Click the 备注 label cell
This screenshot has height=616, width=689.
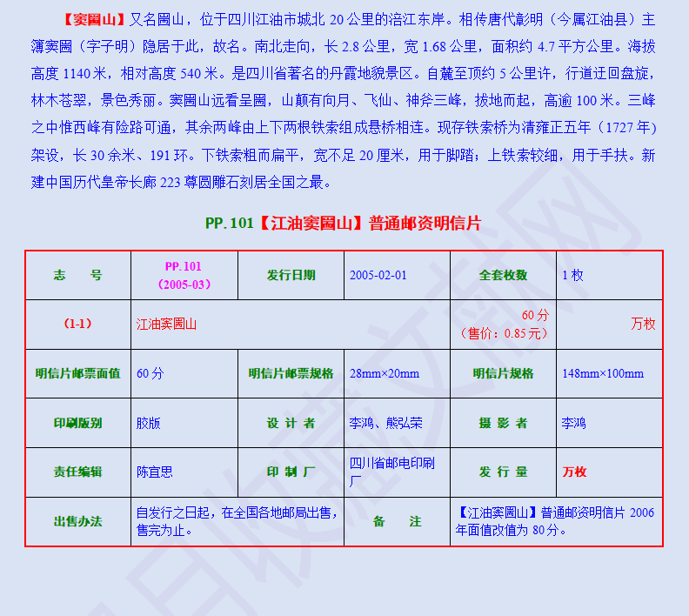(x=397, y=522)
